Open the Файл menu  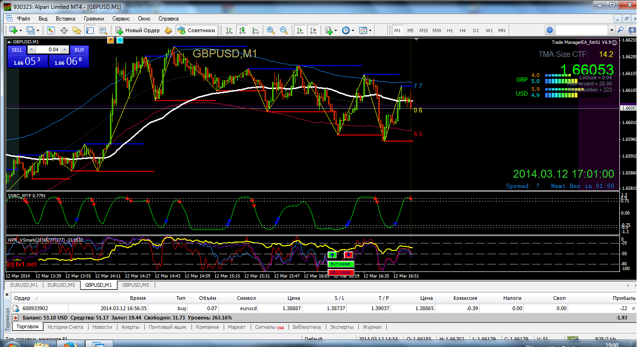point(23,19)
